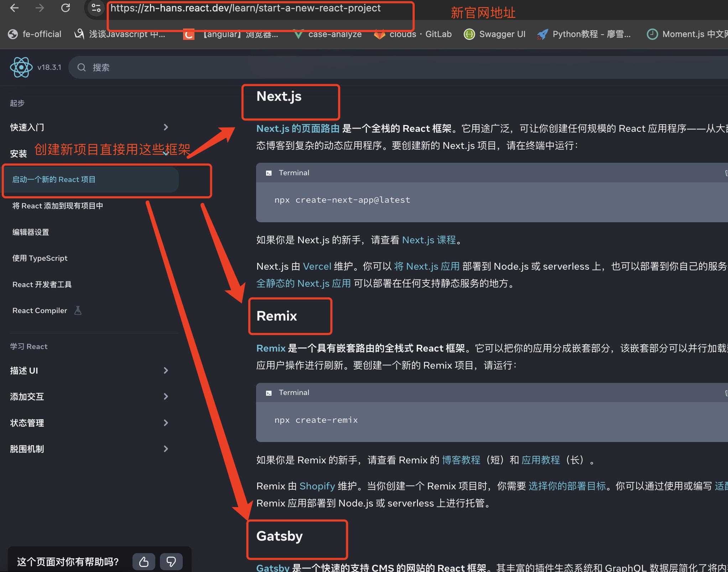Viewport: 728px width, 572px height.
Task: Click the thumbs up feedback button
Action: (x=144, y=561)
